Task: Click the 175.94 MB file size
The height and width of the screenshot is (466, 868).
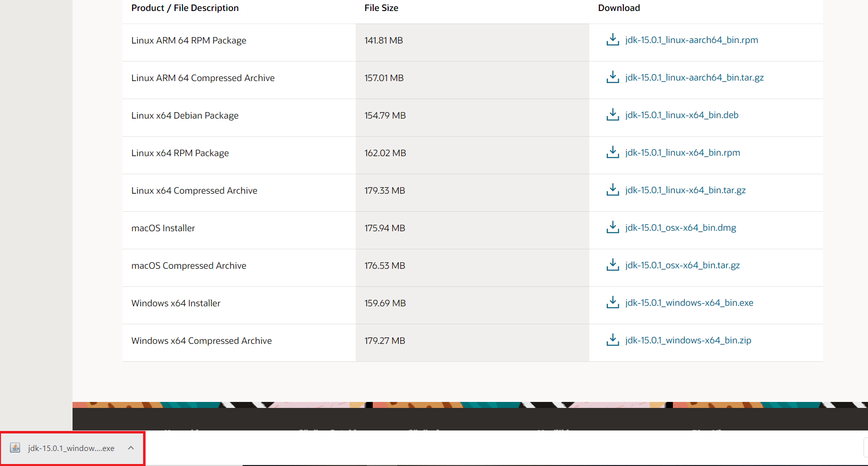Action: click(384, 228)
